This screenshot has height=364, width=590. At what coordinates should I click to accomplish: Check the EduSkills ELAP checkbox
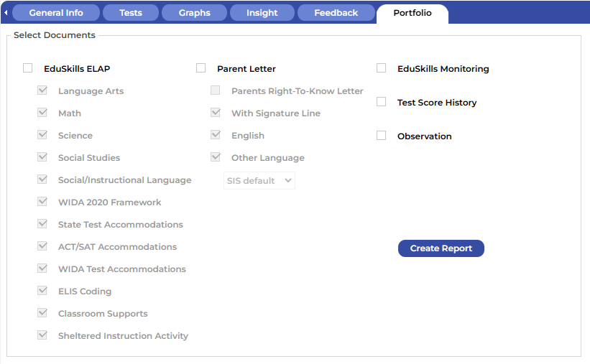(x=28, y=69)
